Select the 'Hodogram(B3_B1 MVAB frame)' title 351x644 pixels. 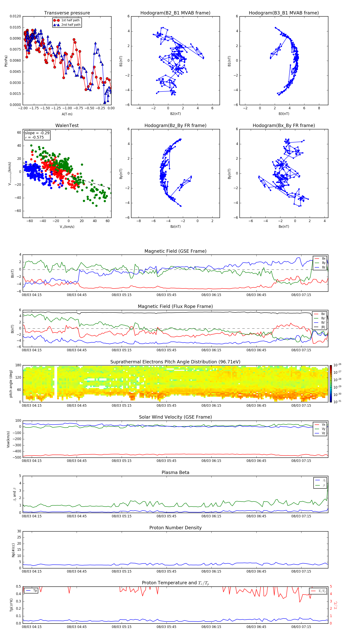point(284,13)
